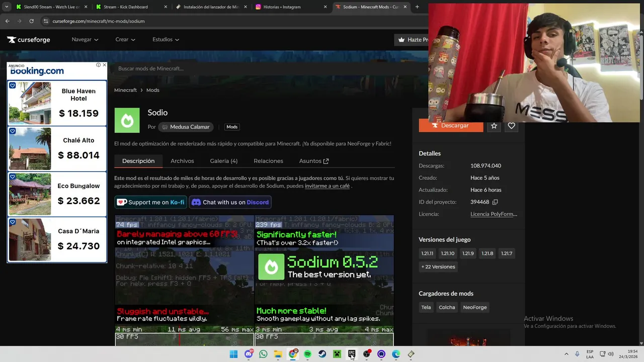This screenshot has height=362, width=644.
Task: Click the browser address bar URL
Action: pos(99,21)
